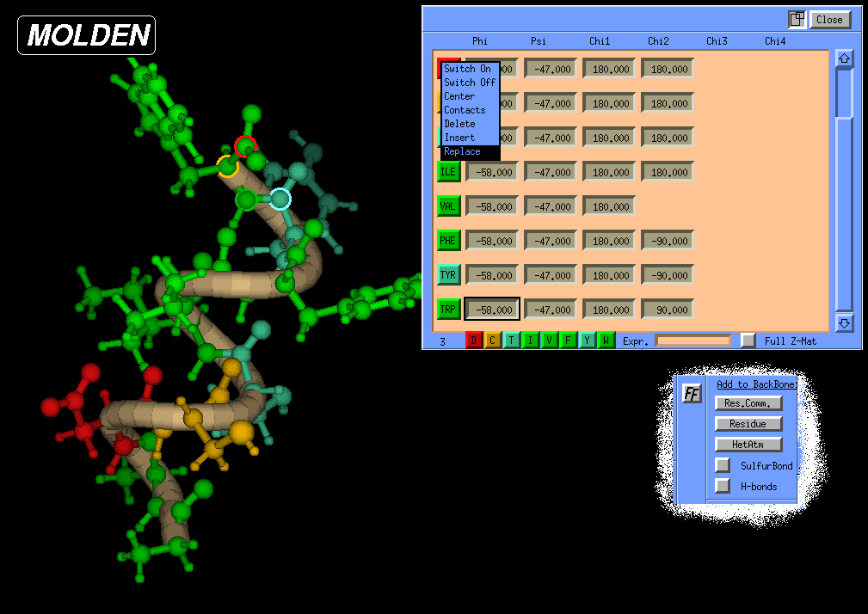Select the orange C residue shortcut
The width and height of the screenshot is (868, 614).
(x=493, y=341)
